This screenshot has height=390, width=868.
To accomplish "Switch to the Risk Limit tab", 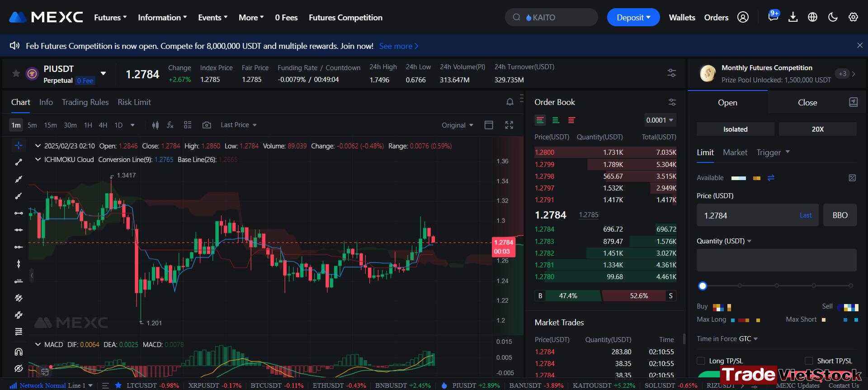I will pyautogui.click(x=134, y=102).
